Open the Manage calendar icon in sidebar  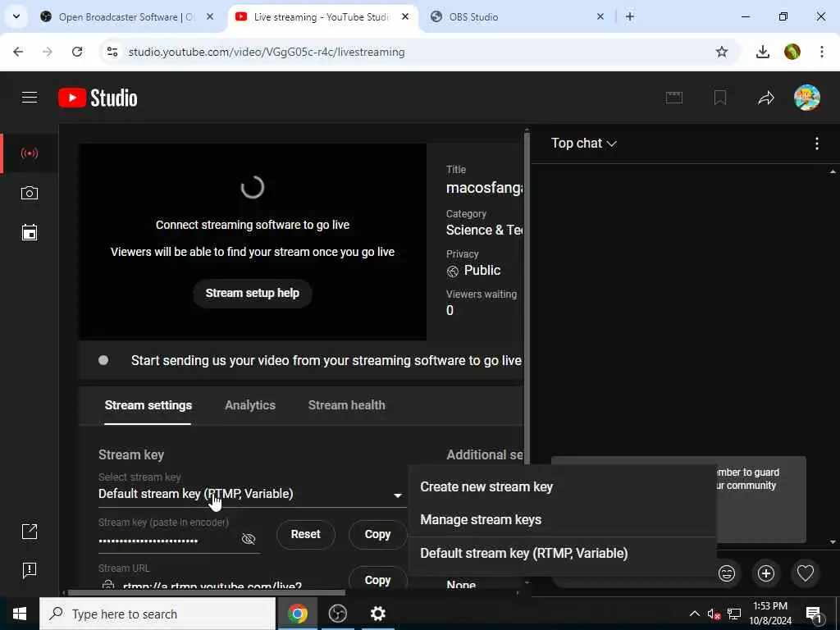point(30,232)
